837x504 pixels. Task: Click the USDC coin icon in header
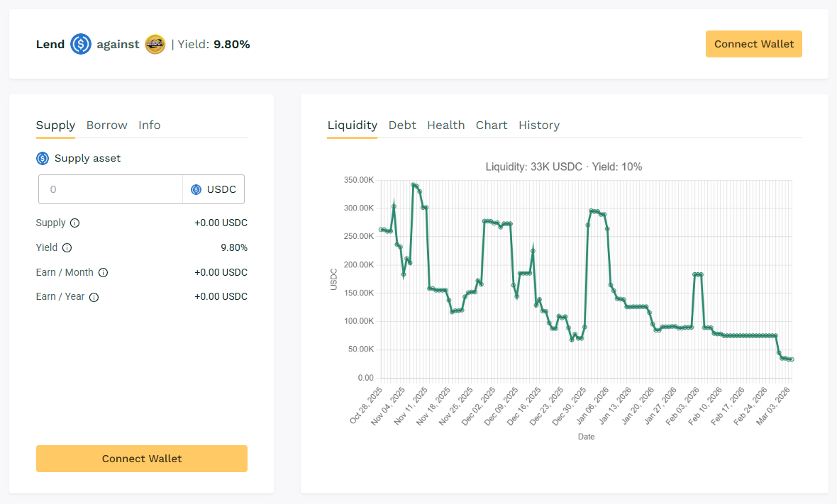pos(81,44)
